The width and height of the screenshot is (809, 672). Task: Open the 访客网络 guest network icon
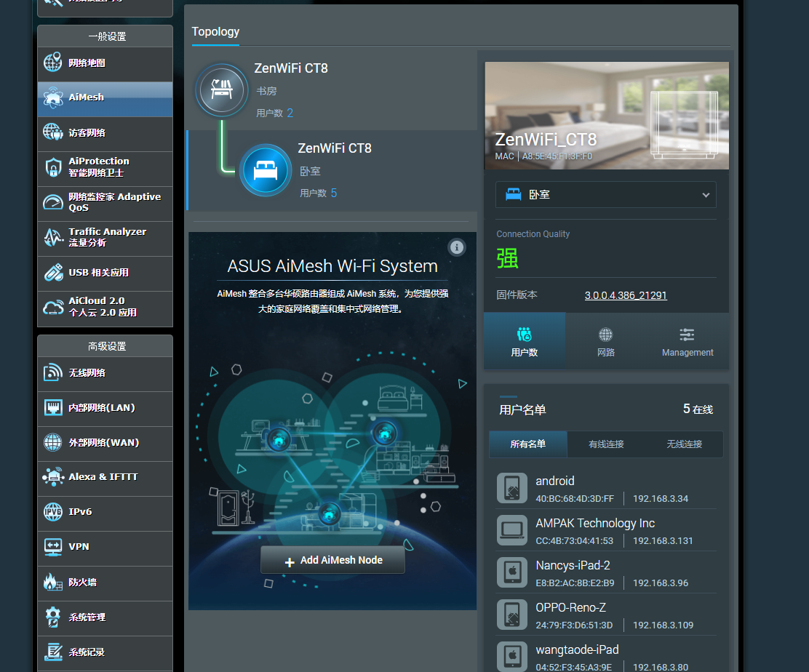pyautogui.click(x=52, y=132)
